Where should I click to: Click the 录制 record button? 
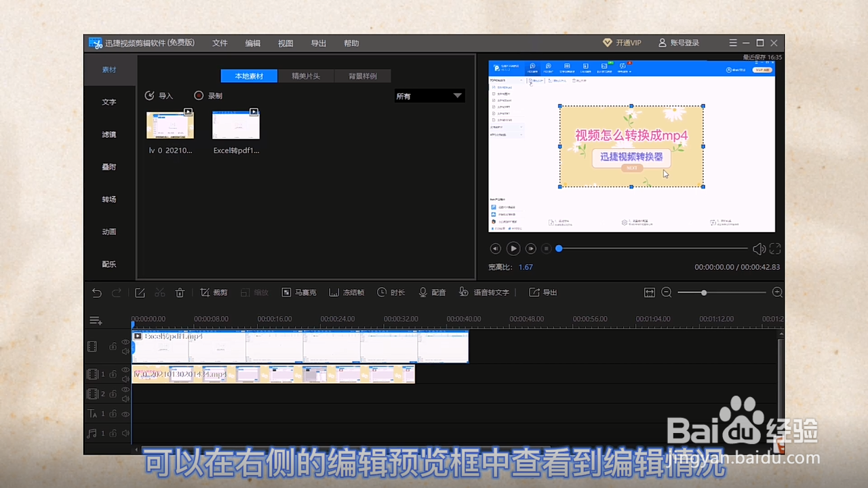[x=208, y=96]
